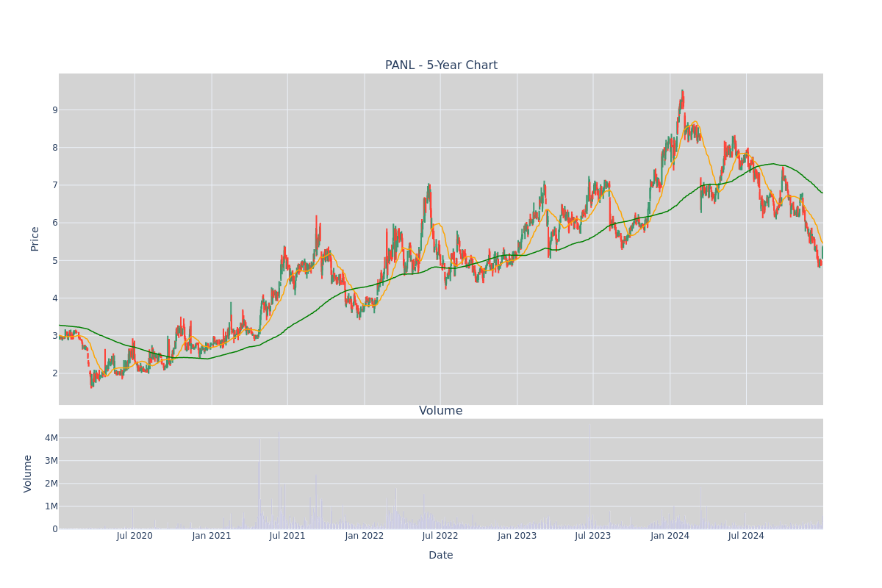Click the 'Price' y-axis label
The image size is (882, 588).
(x=35, y=239)
